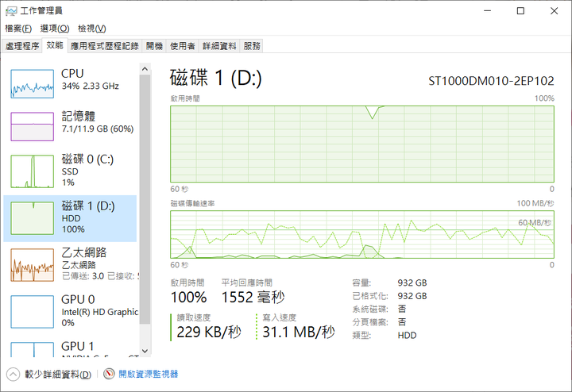The height and width of the screenshot is (392, 572).
Task: Click the 100 MB/秒 graph maximum label
Action: coord(535,203)
